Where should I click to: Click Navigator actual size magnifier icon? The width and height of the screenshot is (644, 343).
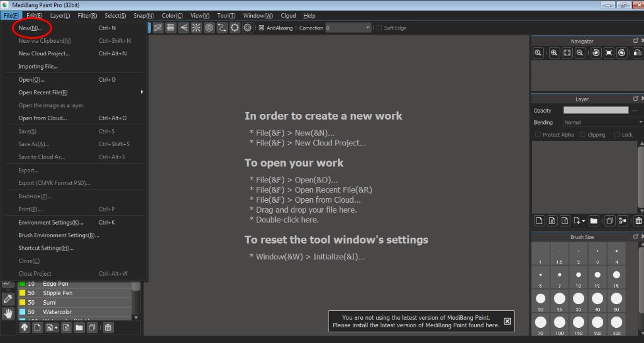538,53
